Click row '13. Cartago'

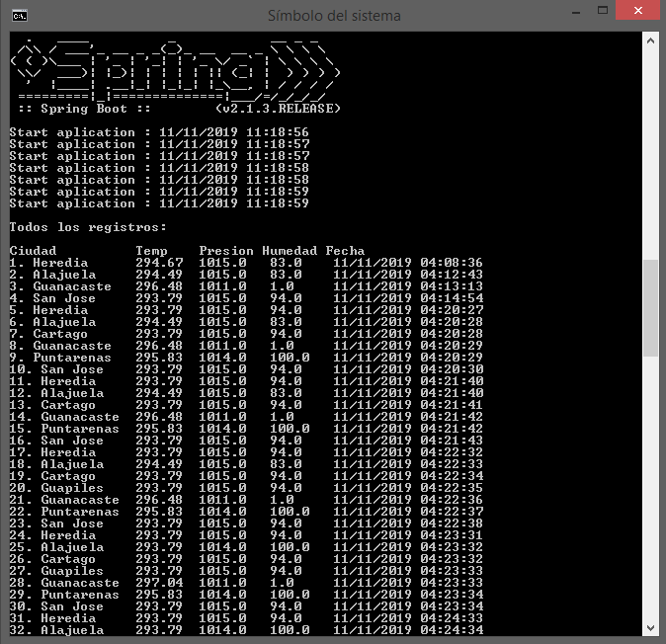click(x=246, y=405)
